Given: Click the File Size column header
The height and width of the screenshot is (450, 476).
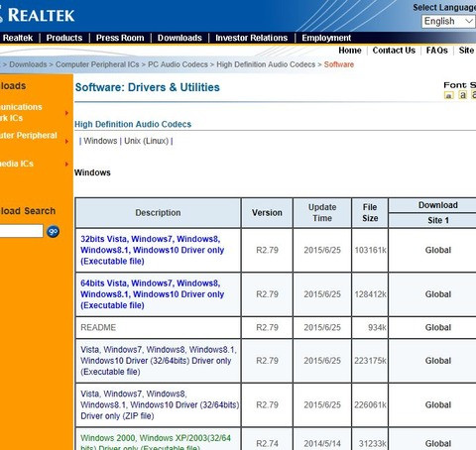Looking at the screenshot, I should (370, 213).
